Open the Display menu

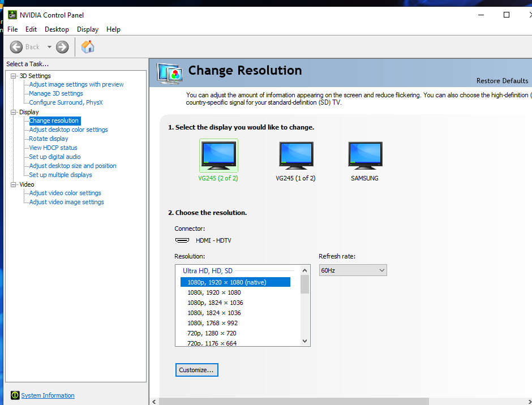pyautogui.click(x=88, y=29)
